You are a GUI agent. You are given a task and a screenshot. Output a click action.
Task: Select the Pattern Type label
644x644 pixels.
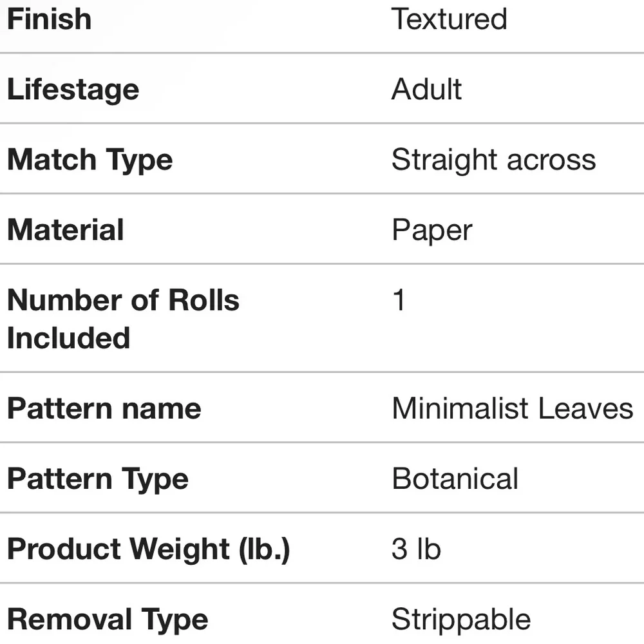(x=98, y=480)
